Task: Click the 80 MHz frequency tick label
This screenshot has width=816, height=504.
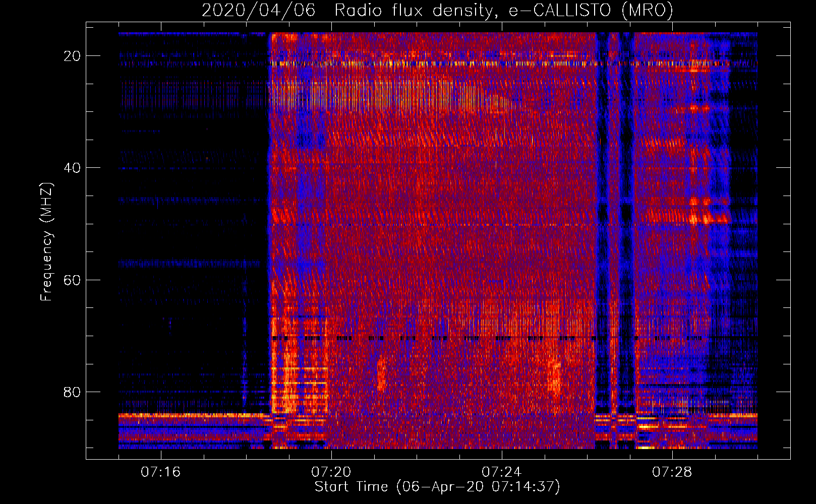Action: pyautogui.click(x=73, y=392)
